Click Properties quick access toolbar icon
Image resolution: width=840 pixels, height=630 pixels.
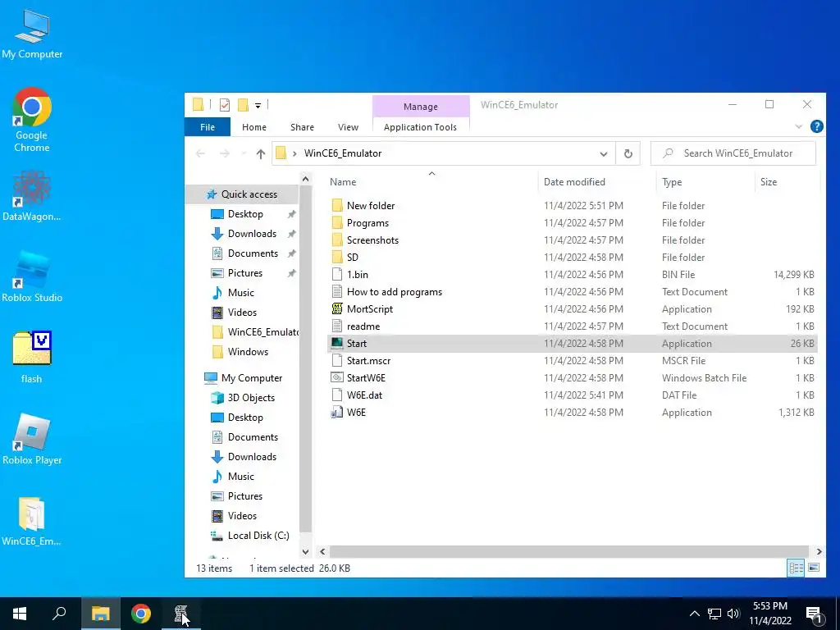pos(225,105)
